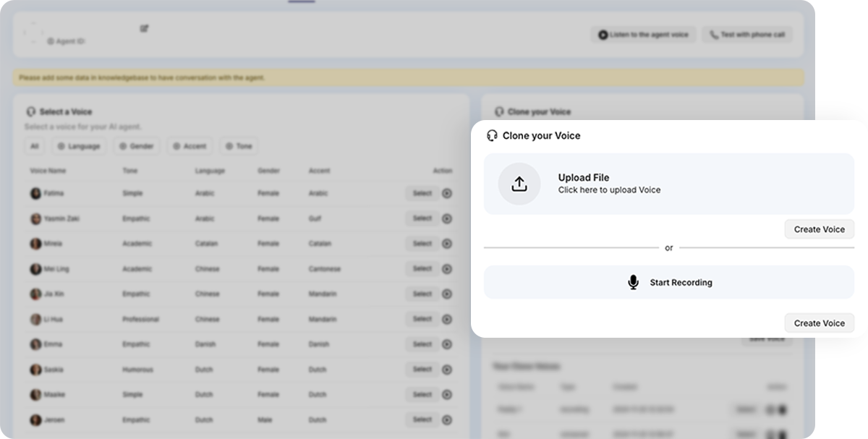The height and width of the screenshot is (439, 868).
Task: Click the upload arrow icon in Clone your Voice
Action: tap(519, 184)
